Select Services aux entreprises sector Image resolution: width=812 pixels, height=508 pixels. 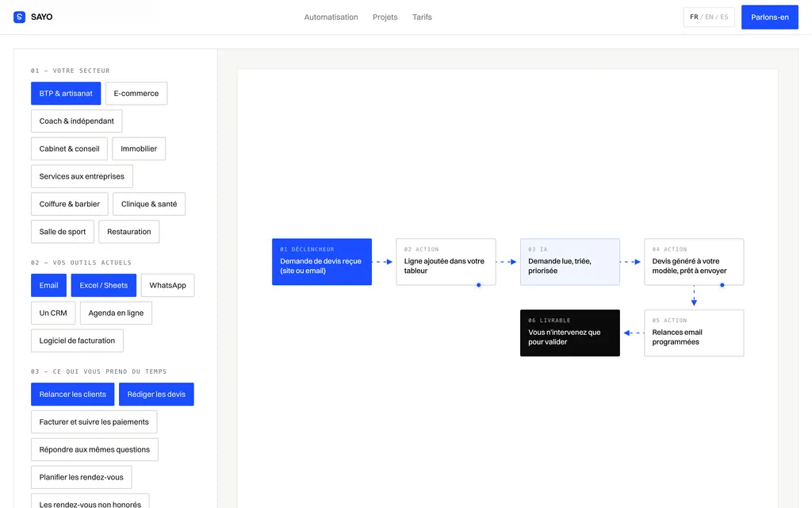click(x=82, y=176)
